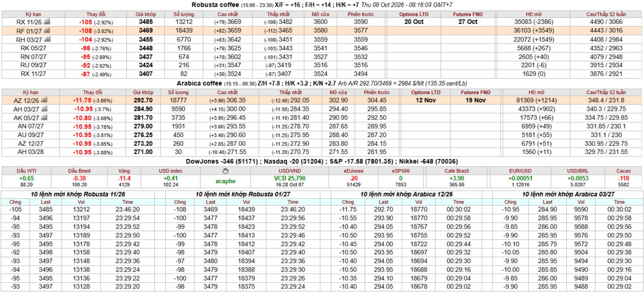
Task: Click the Dầu WTI header cell
Action: tap(27, 171)
